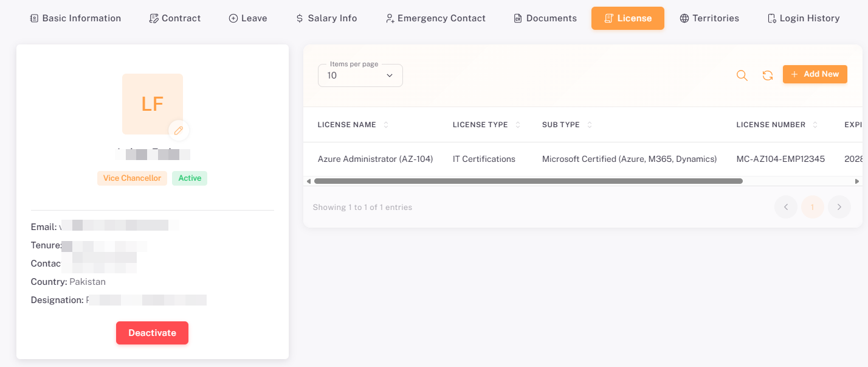Click the scrollbar left arrow
Image resolution: width=868 pixels, height=367 pixels.
pos(308,181)
